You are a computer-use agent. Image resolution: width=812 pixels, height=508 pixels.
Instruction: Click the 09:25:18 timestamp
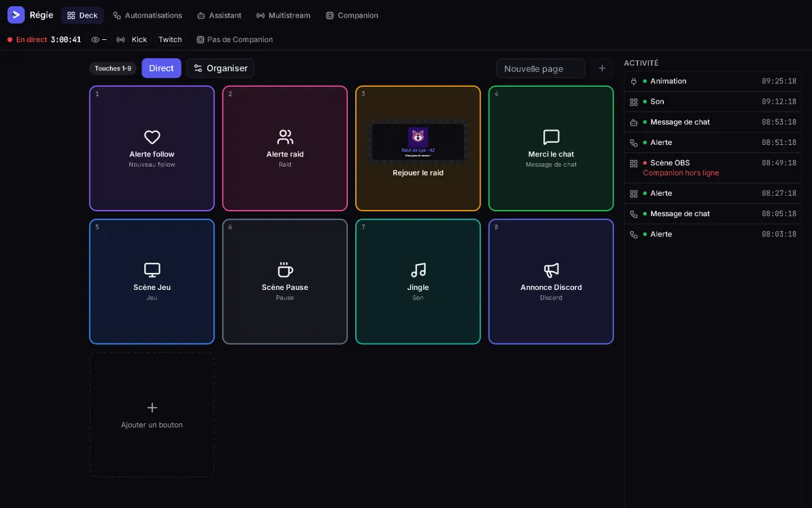click(779, 81)
